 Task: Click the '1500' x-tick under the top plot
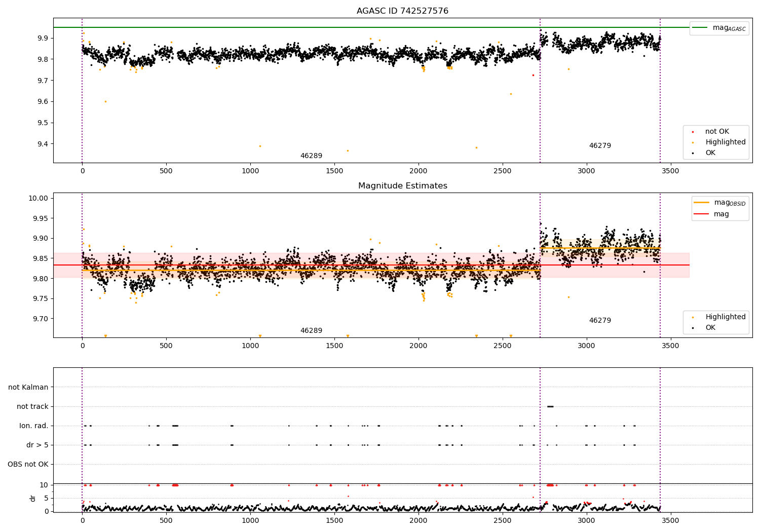pyautogui.click(x=334, y=171)
